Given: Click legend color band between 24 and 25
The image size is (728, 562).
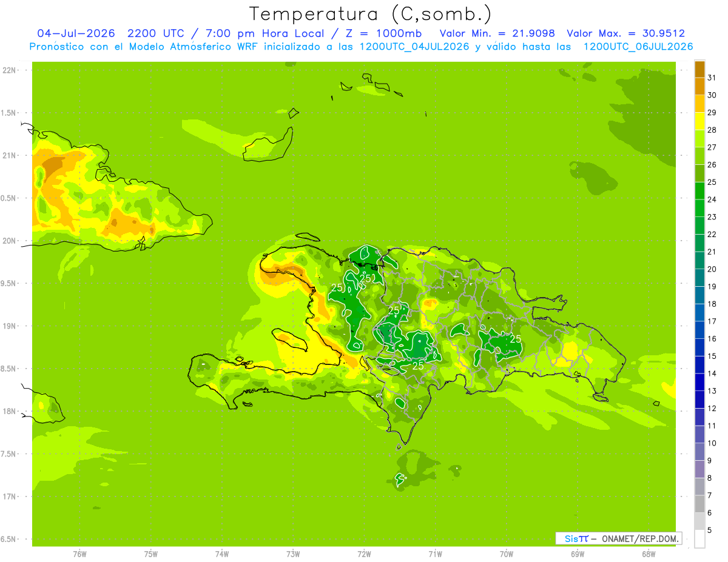Looking at the screenshot, I should [x=699, y=191].
